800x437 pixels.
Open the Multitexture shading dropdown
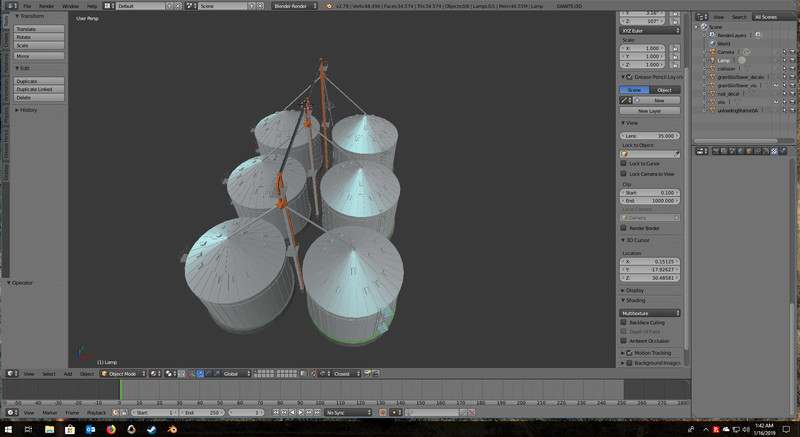click(650, 313)
